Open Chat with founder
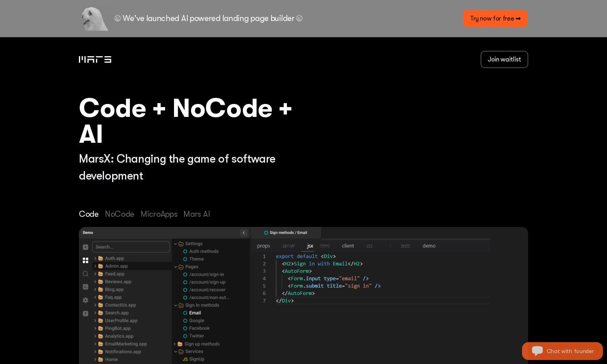 tap(562, 351)
